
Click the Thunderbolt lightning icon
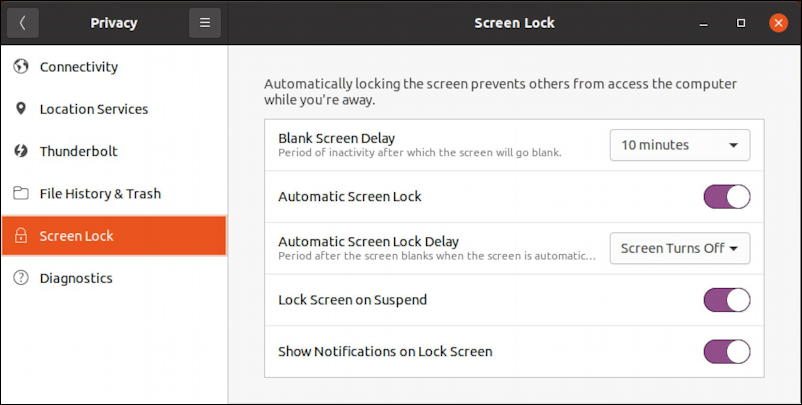click(21, 151)
